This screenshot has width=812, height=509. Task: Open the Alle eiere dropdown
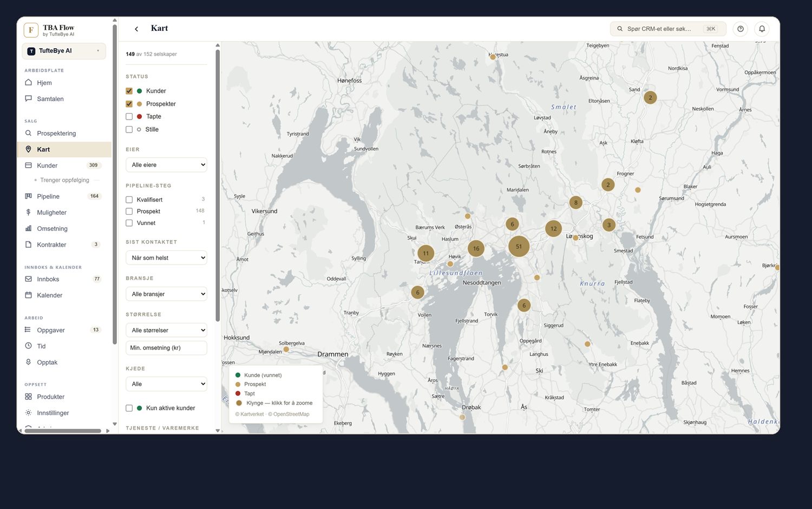(166, 165)
